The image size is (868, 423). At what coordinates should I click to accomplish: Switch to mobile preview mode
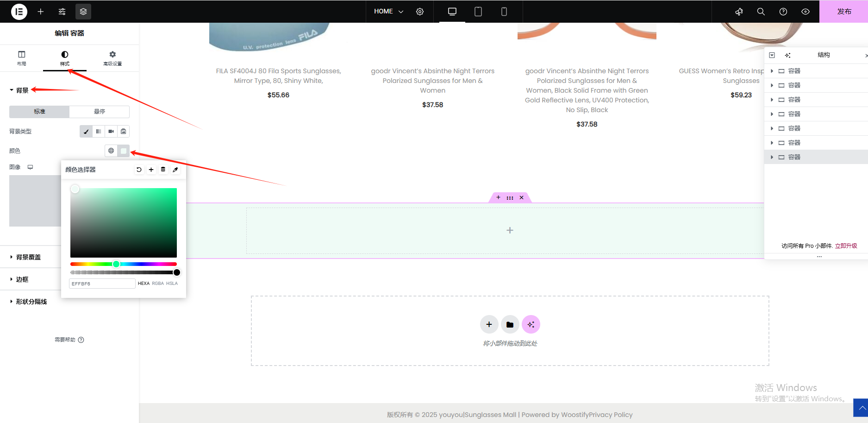(x=504, y=12)
